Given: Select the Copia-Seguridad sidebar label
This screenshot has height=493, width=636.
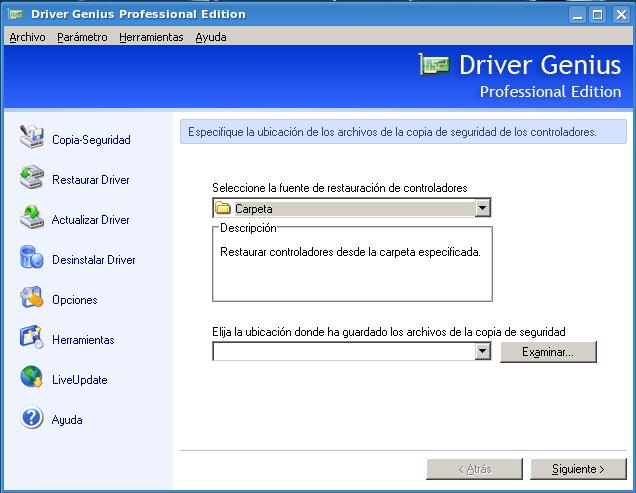Looking at the screenshot, I should click(x=91, y=140).
